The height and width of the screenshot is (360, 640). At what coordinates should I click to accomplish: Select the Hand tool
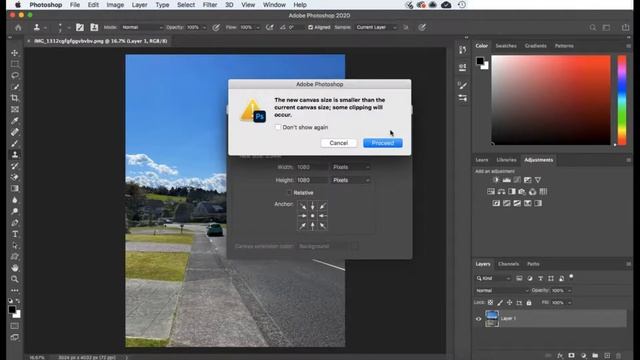(15, 268)
